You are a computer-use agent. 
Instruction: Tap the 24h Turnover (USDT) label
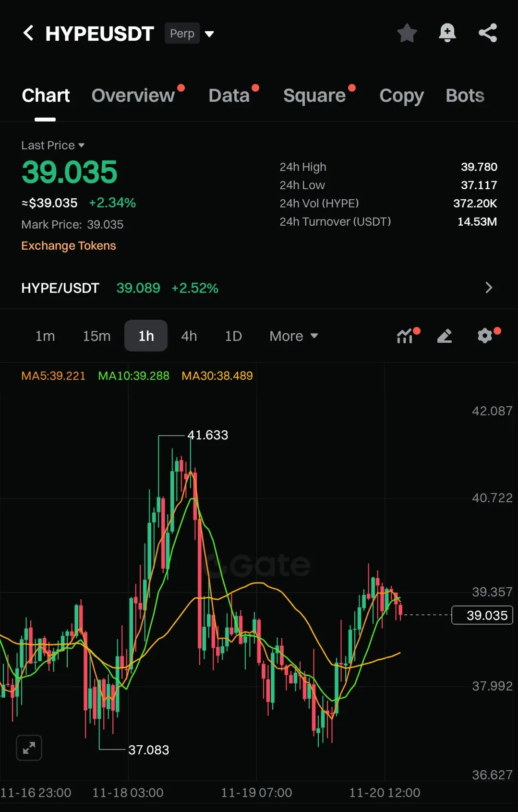point(335,221)
